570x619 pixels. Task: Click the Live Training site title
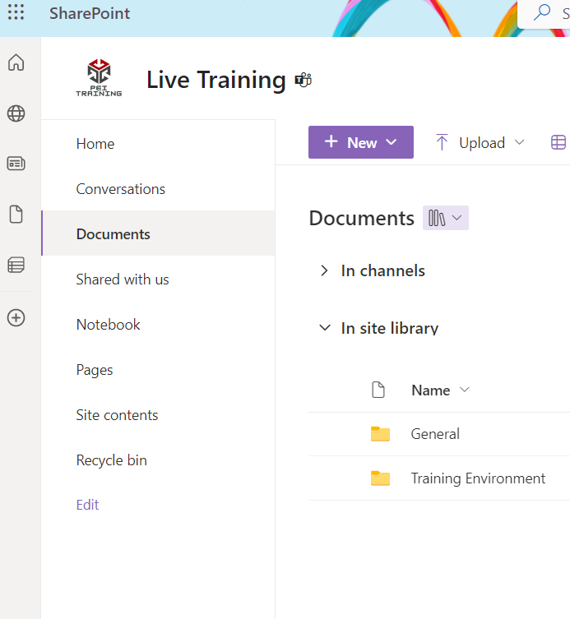[x=216, y=80]
